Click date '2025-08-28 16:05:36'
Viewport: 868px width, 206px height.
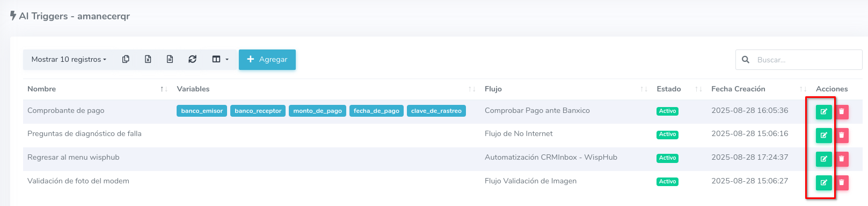[750, 110]
